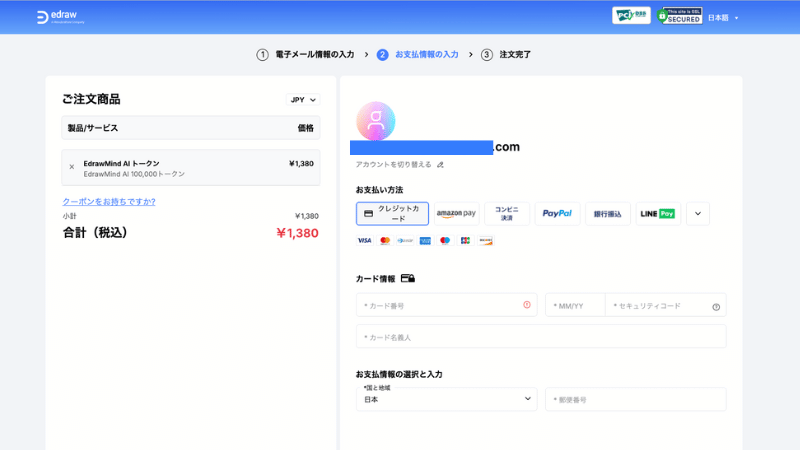Click the JCB card icon
Screen dimensions: 800x450
(465, 240)
